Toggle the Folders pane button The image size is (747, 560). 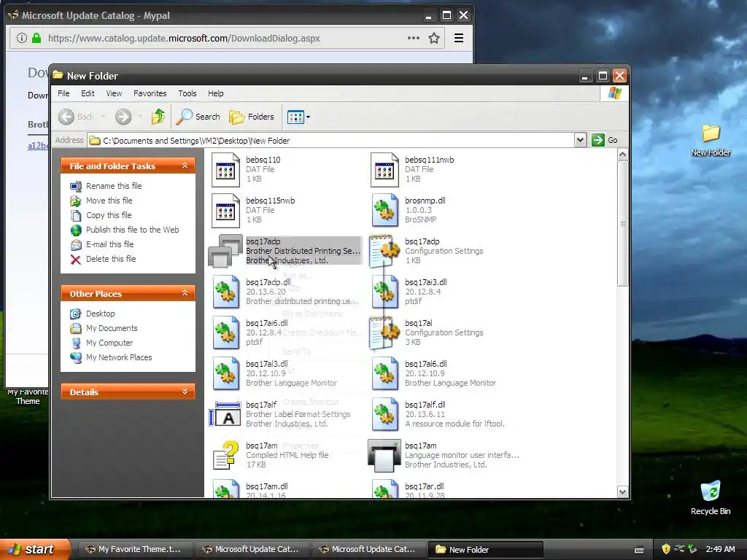click(x=252, y=117)
